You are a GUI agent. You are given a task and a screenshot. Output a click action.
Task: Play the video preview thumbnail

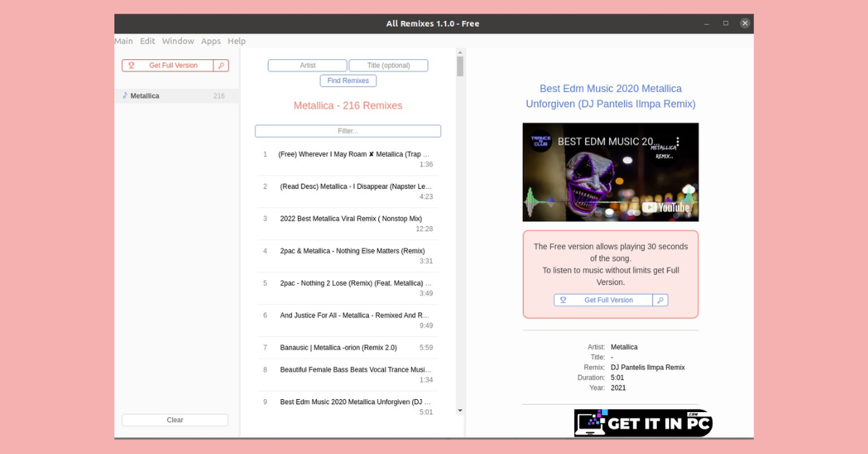point(610,172)
